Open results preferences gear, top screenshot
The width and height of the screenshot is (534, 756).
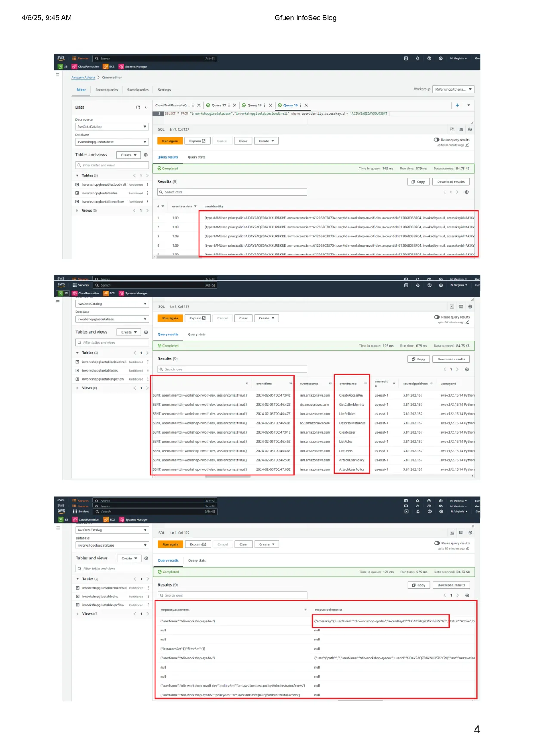tap(466, 192)
